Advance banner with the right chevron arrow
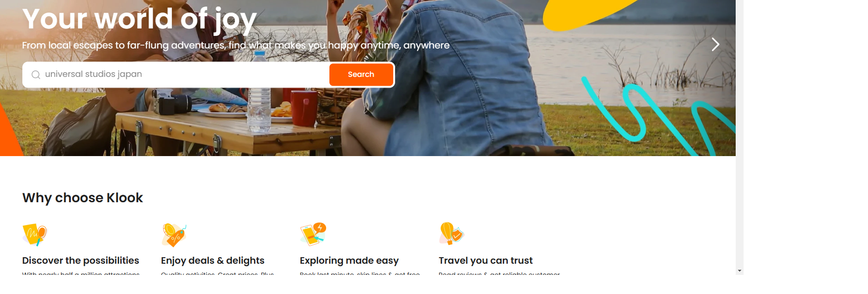 715,44
